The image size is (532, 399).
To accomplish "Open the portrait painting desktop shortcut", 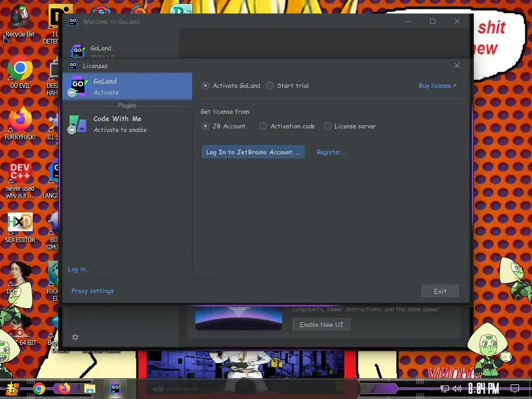I will tap(20, 276).
